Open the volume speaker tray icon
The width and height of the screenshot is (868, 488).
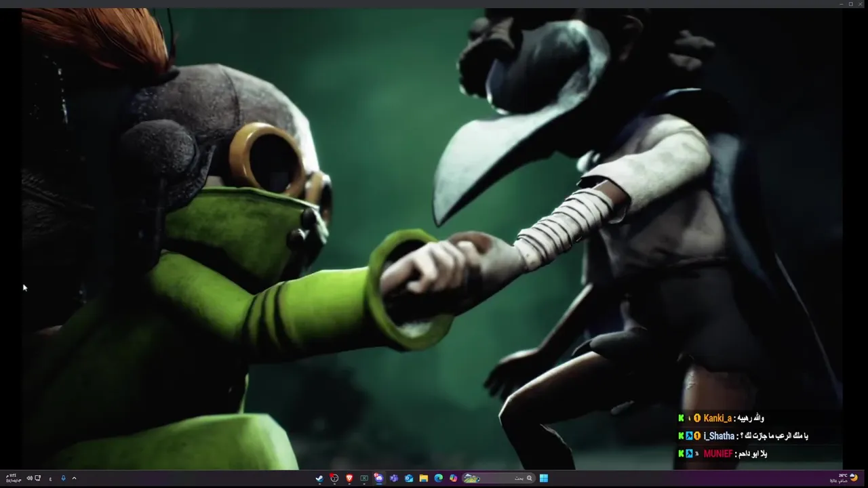(29, 479)
